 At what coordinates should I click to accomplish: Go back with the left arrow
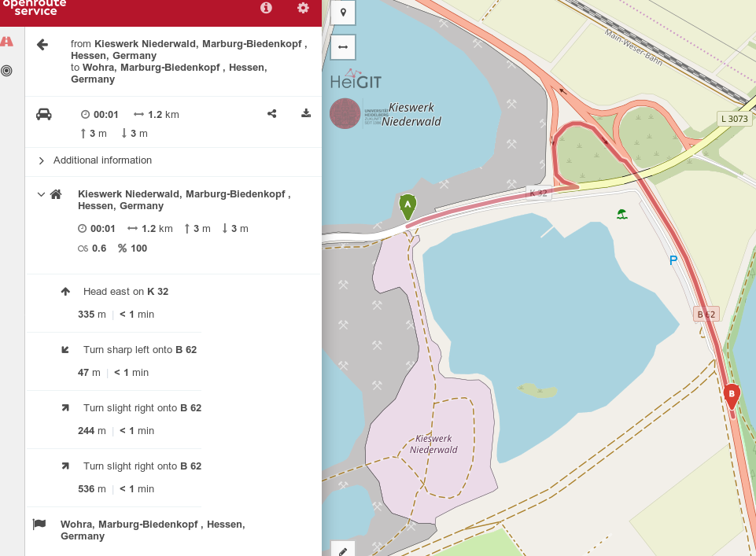42,45
